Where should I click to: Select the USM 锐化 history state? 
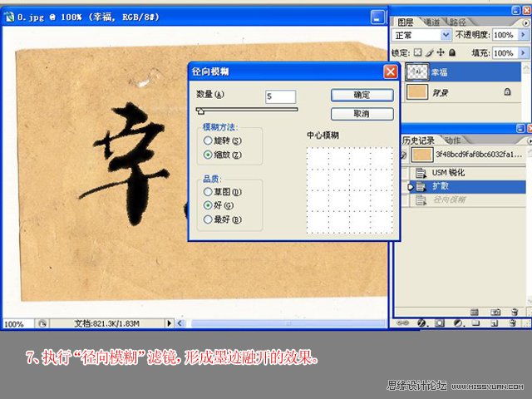point(466,173)
